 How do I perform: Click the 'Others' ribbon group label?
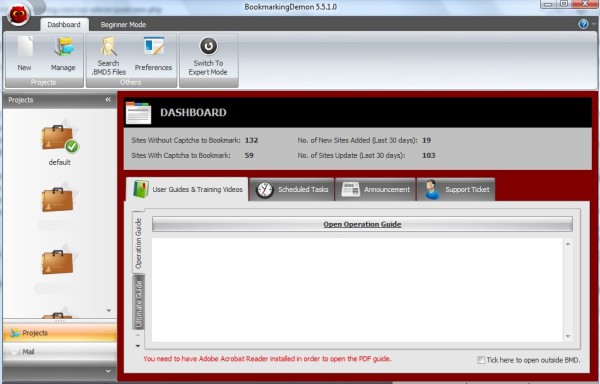pyautogui.click(x=130, y=82)
